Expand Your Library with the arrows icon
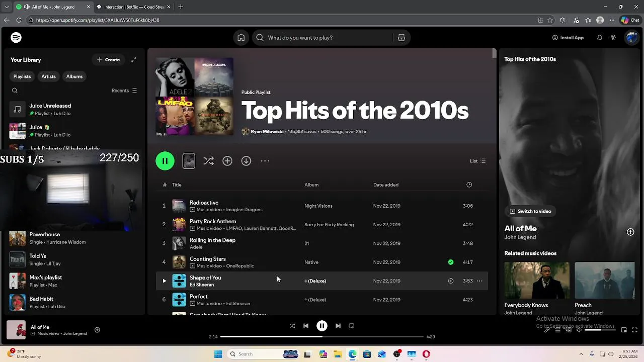The width and height of the screenshot is (644, 362). 134,60
